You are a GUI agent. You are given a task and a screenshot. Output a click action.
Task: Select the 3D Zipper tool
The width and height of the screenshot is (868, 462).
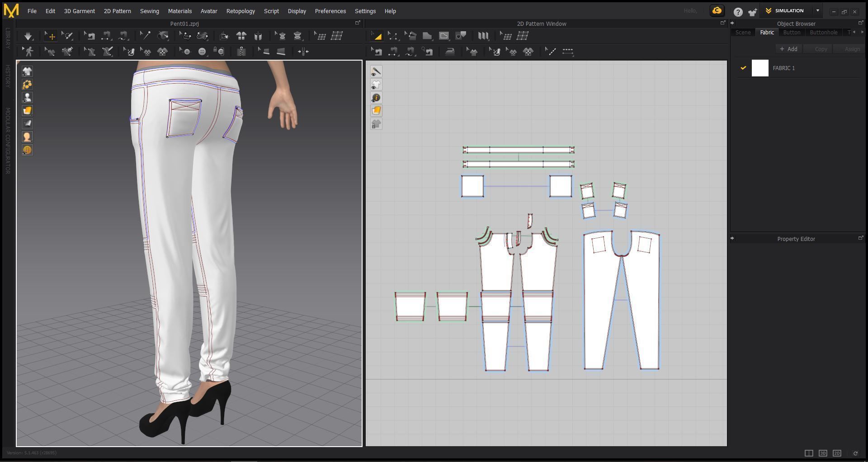tap(241, 52)
